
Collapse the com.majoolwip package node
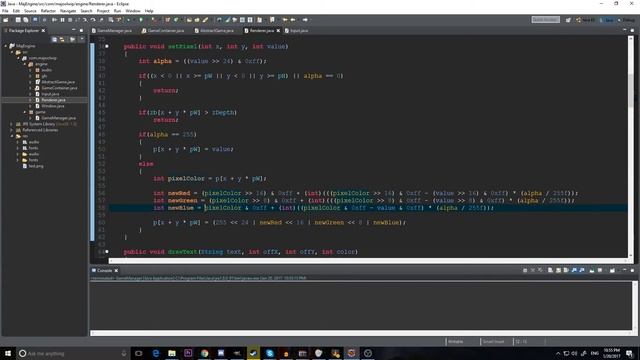tap(18, 58)
